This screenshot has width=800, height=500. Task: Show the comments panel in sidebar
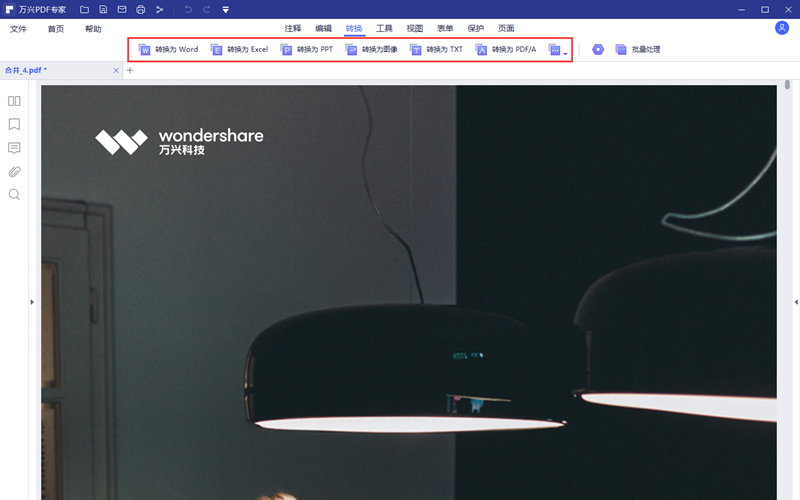click(x=14, y=148)
